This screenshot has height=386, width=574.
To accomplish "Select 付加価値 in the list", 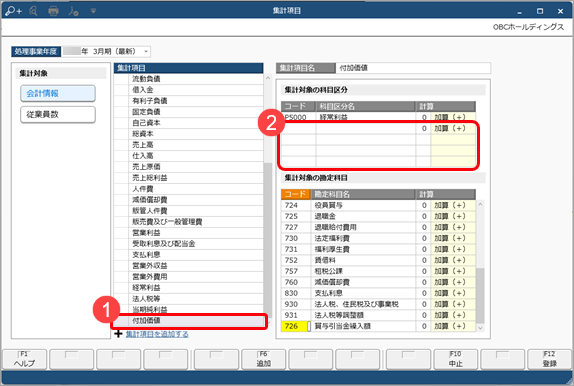I will coord(189,320).
